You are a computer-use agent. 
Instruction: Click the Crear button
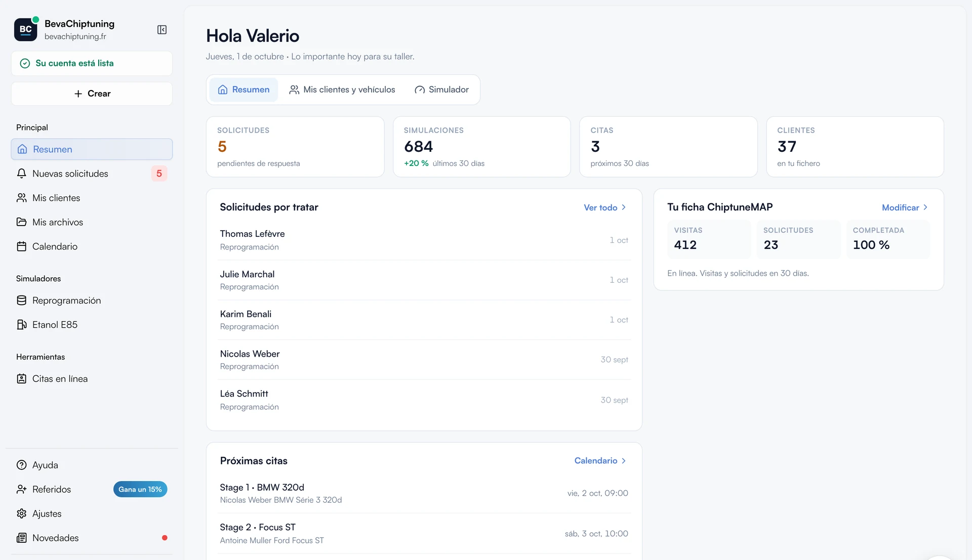pyautogui.click(x=92, y=94)
